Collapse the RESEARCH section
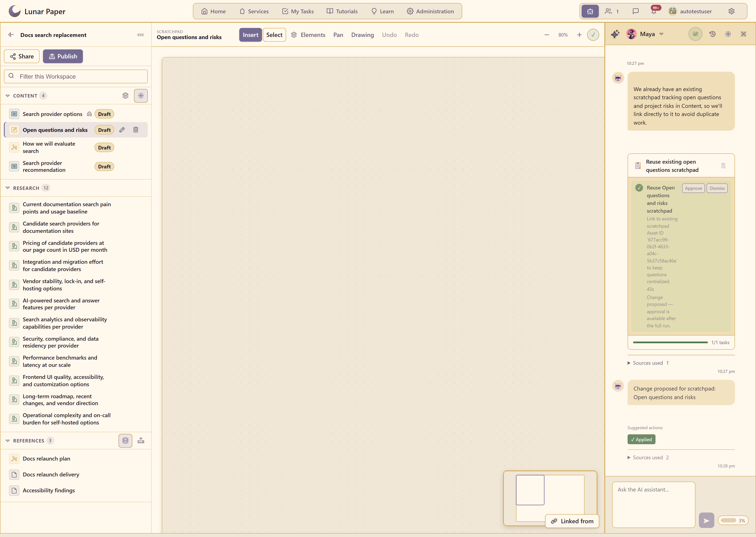This screenshot has width=756, height=537. pyautogui.click(x=8, y=188)
